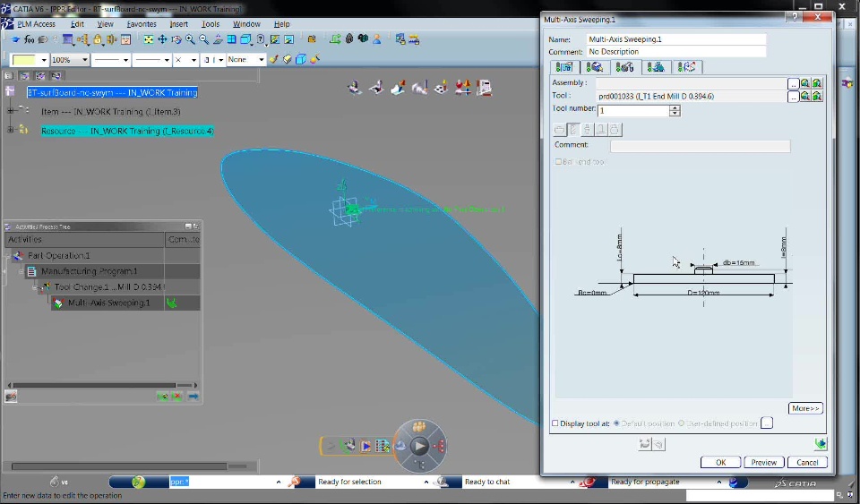Click the Assembly row search catalog icon
Screen dimensions: 860x504
[804, 83]
